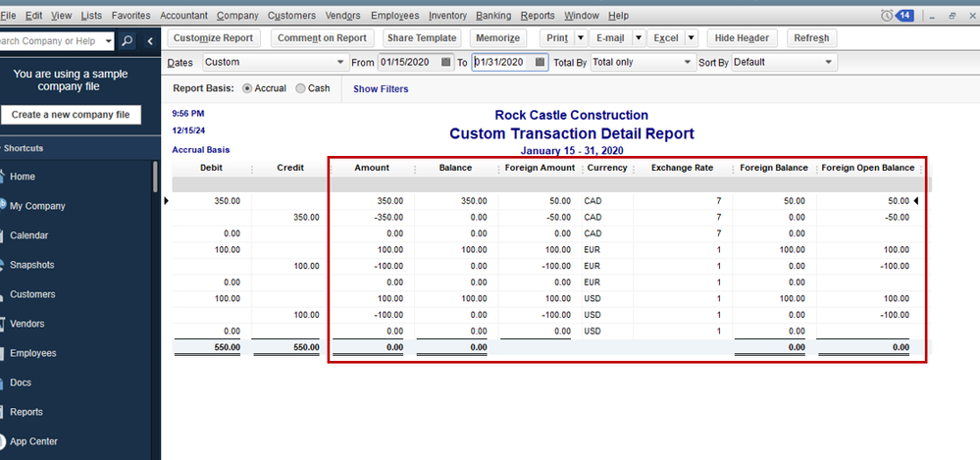Open the search scope dropdown arrow

[109, 41]
